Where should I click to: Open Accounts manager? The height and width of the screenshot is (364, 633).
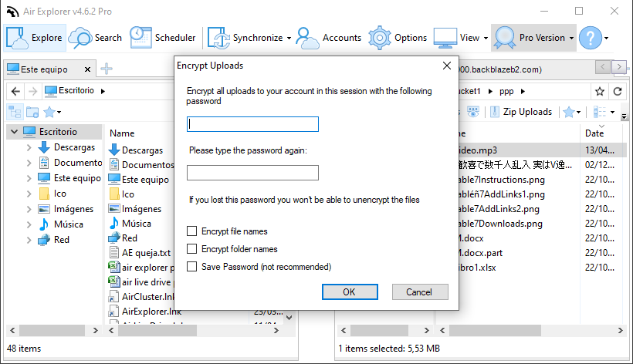pyautogui.click(x=329, y=38)
